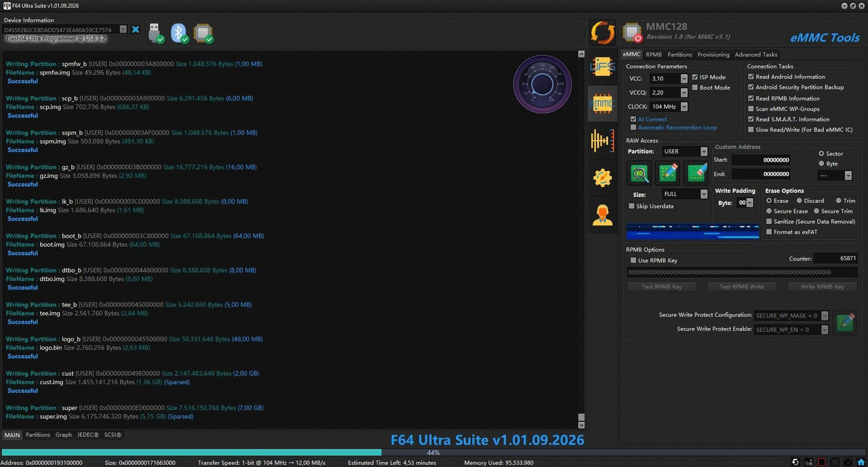The height and width of the screenshot is (467, 868).
Task: Switch to the RPMB tab
Action: [x=654, y=55]
